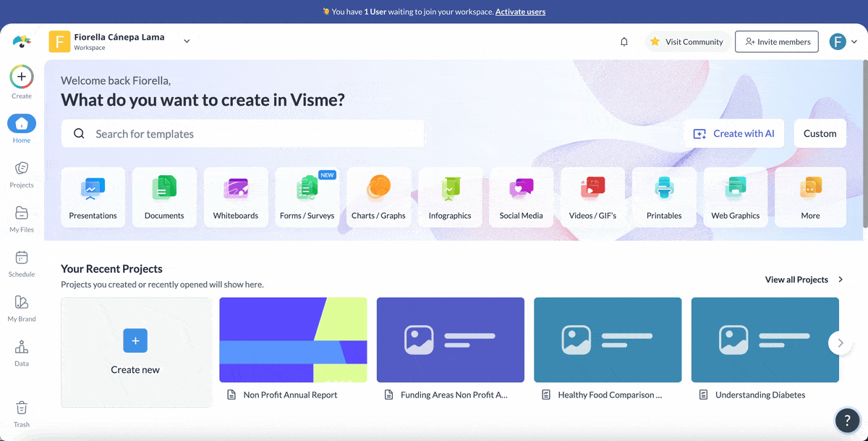Click the Visme logo
Screen dimensions: 868x441
click(x=22, y=41)
